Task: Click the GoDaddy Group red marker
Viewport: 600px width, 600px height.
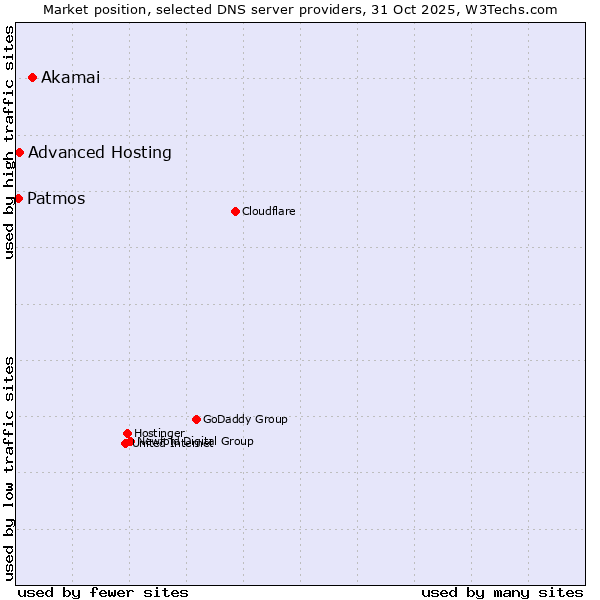Action: click(x=196, y=420)
